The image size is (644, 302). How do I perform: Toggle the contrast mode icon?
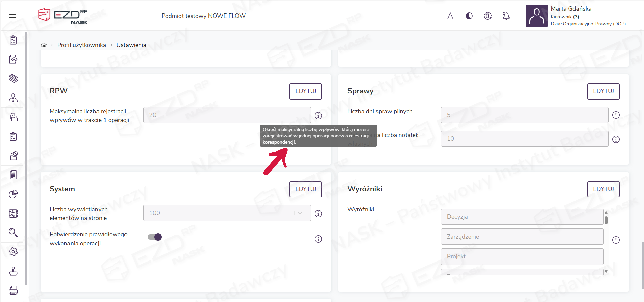pyautogui.click(x=469, y=16)
